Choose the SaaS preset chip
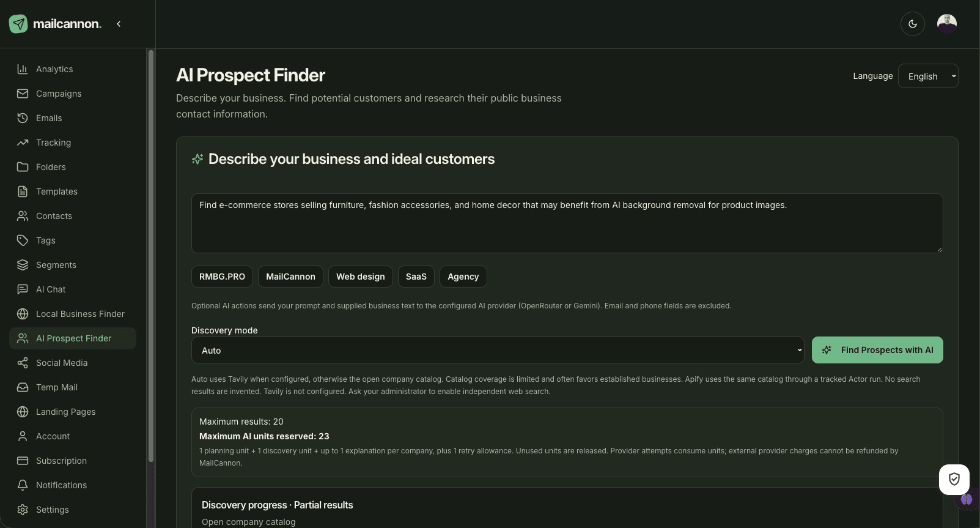 (416, 277)
